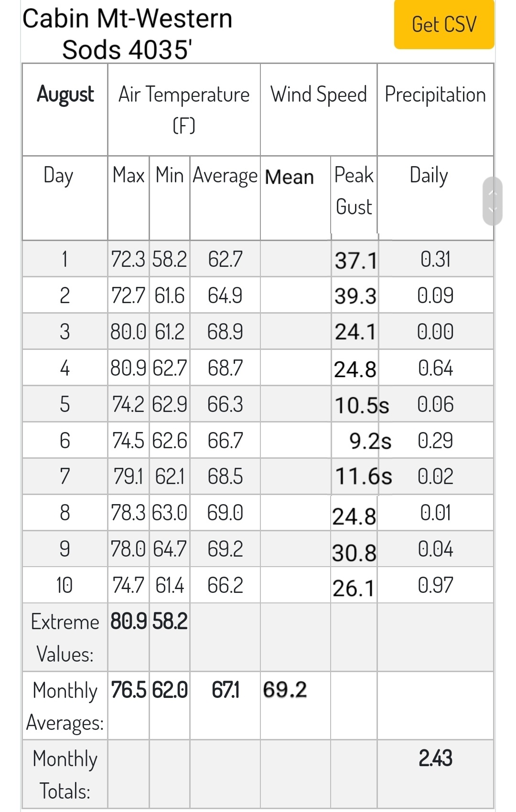516x812 pixels.
Task: Select the monthly total 2.43 cell
Action: [x=435, y=758]
